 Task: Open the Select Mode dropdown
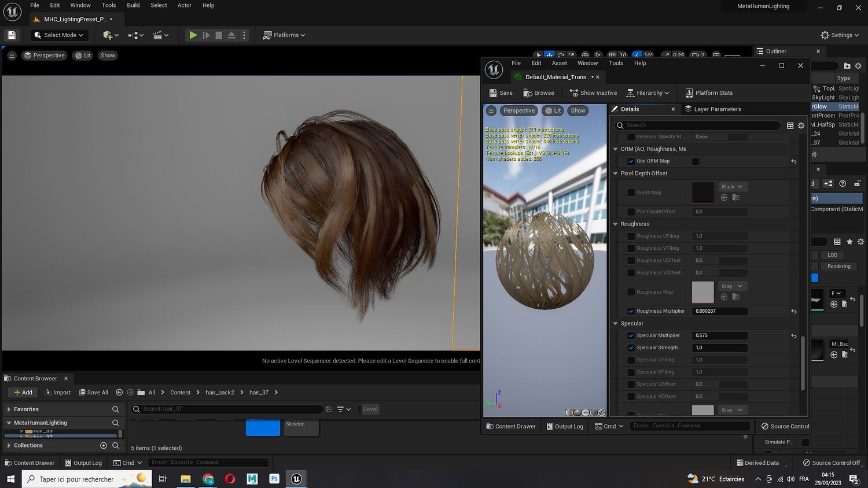60,35
